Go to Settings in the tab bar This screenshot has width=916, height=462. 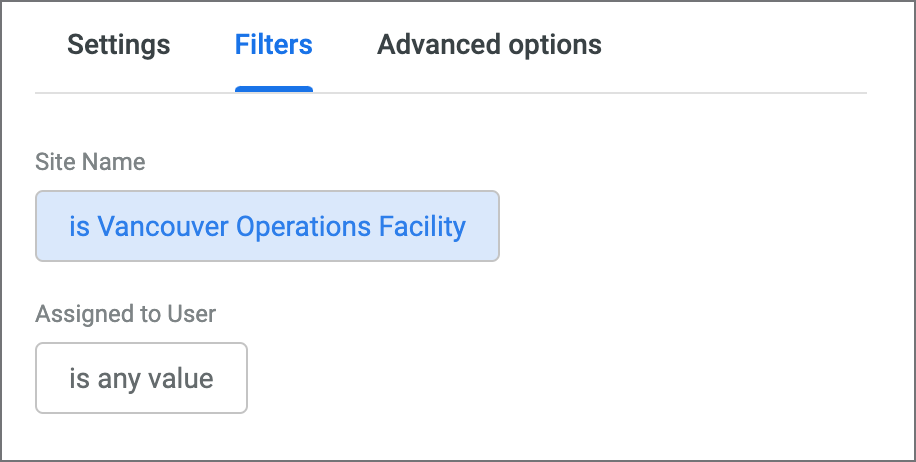(118, 45)
